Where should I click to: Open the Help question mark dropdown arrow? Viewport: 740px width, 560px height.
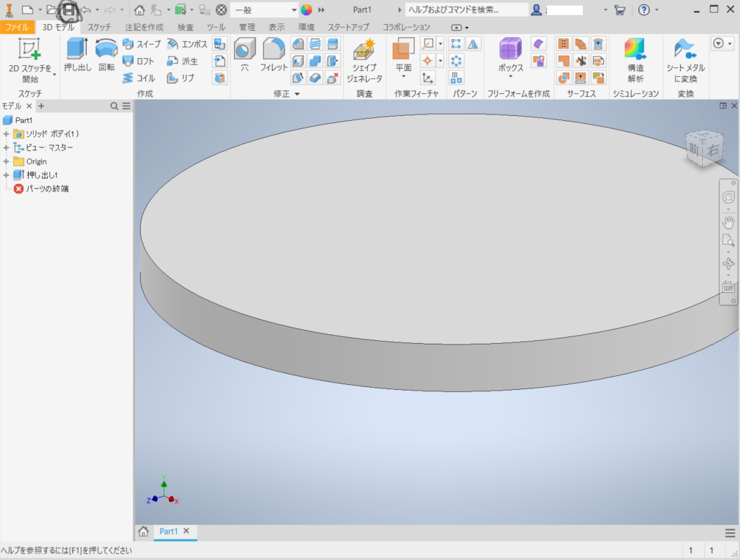pos(657,10)
